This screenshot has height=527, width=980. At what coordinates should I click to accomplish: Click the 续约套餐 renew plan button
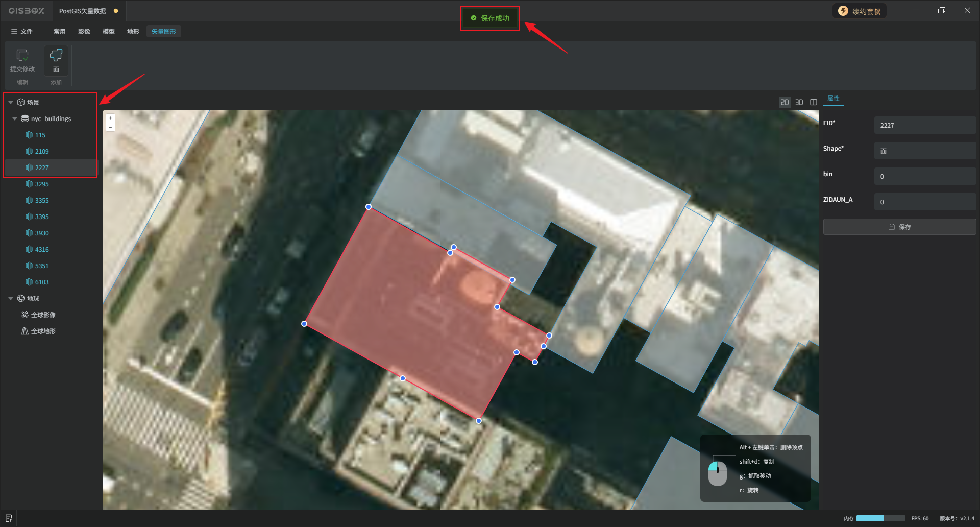point(860,11)
